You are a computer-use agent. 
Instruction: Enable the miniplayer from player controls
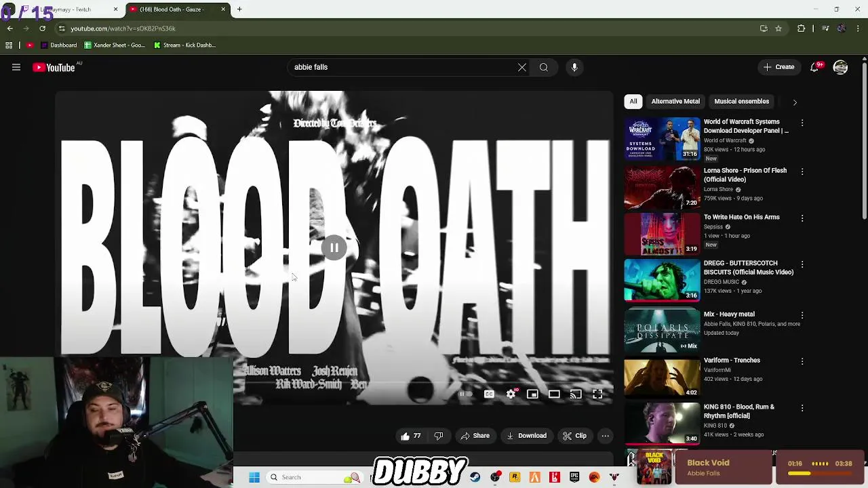pos(532,394)
